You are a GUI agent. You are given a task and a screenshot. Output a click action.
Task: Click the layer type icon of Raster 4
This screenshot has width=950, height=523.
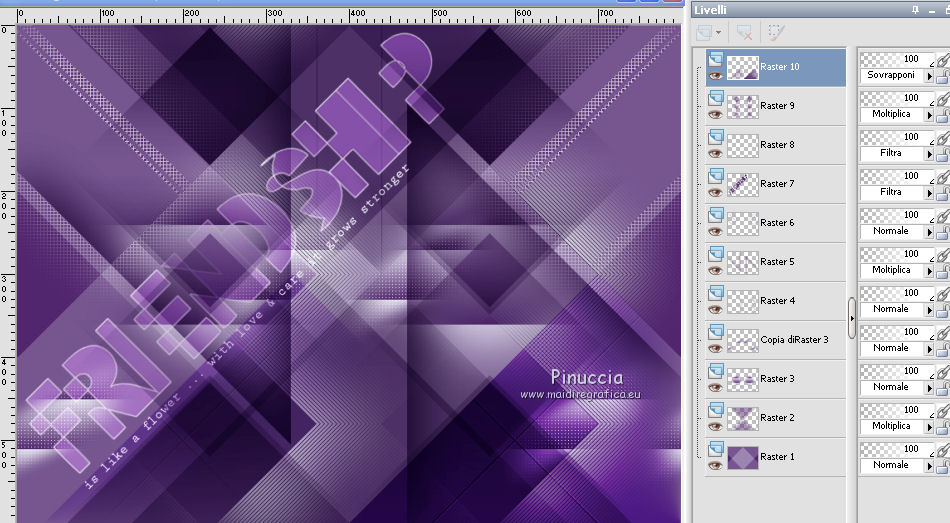[x=716, y=293]
